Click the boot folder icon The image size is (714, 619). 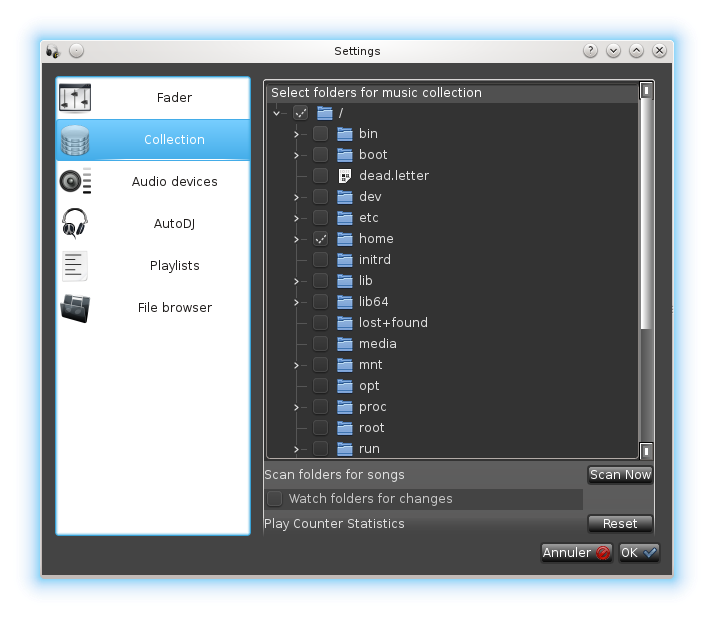[x=345, y=154]
